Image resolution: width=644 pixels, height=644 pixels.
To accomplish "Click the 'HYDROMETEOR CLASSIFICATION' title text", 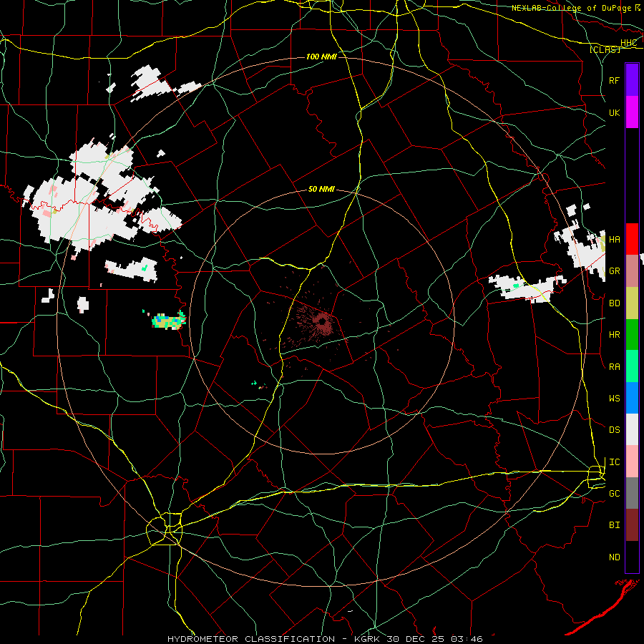I will 251,639.
